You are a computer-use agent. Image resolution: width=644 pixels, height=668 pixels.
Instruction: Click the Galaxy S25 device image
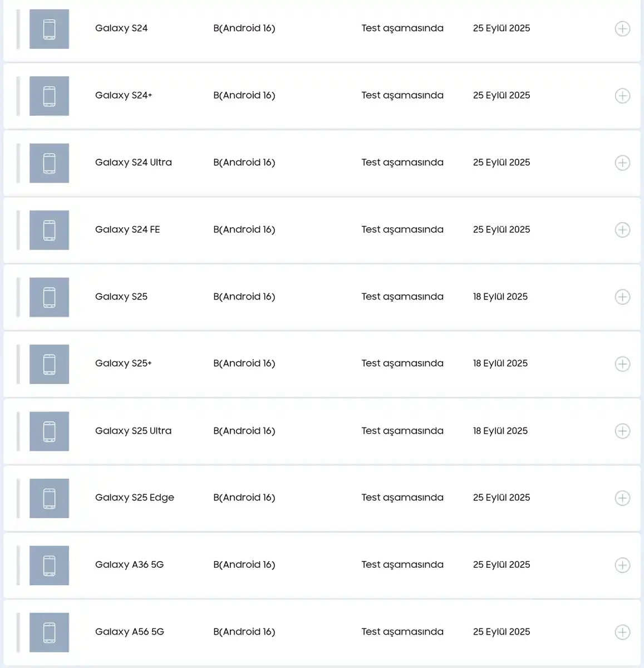(x=49, y=297)
